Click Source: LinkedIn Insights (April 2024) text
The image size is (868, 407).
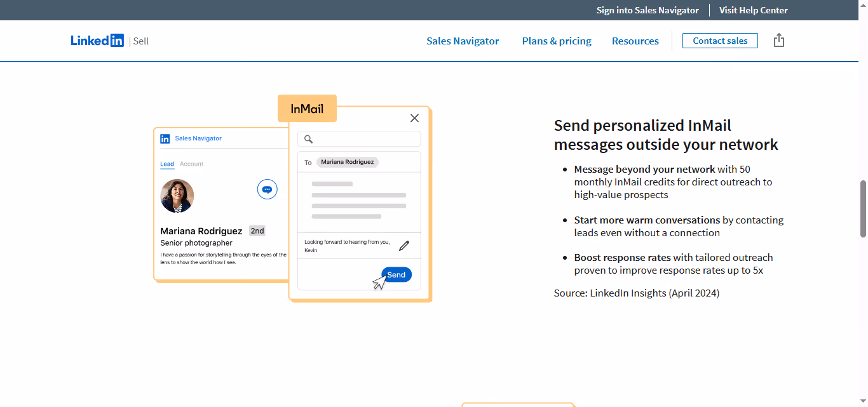(x=637, y=293)
